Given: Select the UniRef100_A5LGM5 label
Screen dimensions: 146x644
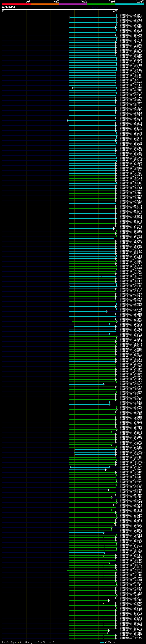Looking at the screenshot, I should point(131,553).
